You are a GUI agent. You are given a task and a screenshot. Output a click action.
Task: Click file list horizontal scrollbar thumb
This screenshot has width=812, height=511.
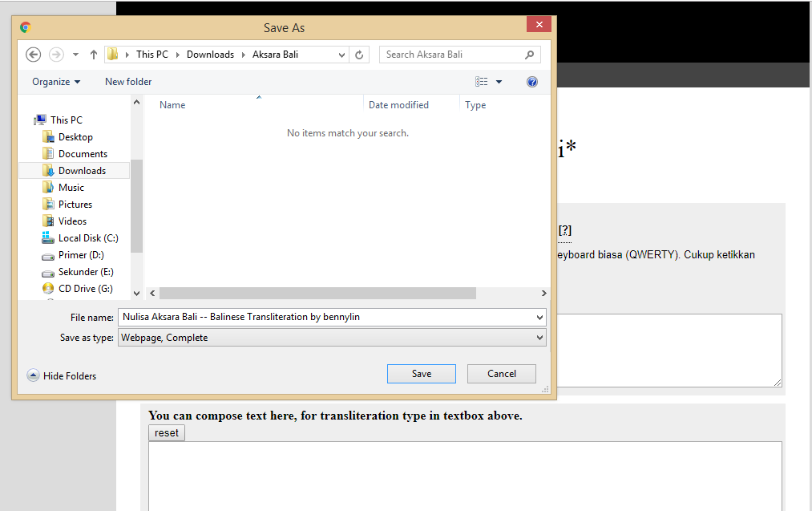click(x=317, y=294)
